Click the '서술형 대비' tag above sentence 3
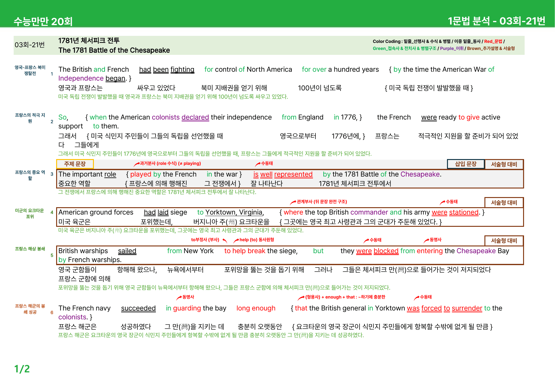Image resolution: width=555 pixels, height=392 pixels. point(504,164)
